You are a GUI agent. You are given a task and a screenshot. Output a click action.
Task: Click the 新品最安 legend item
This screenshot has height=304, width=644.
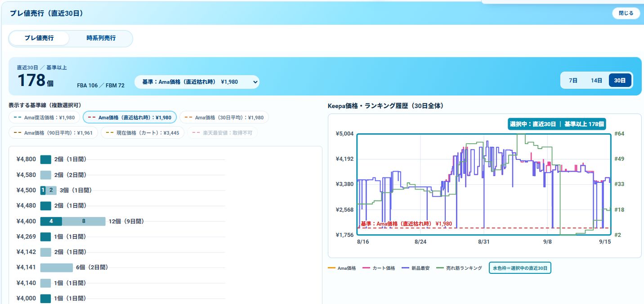click(416, 268)
